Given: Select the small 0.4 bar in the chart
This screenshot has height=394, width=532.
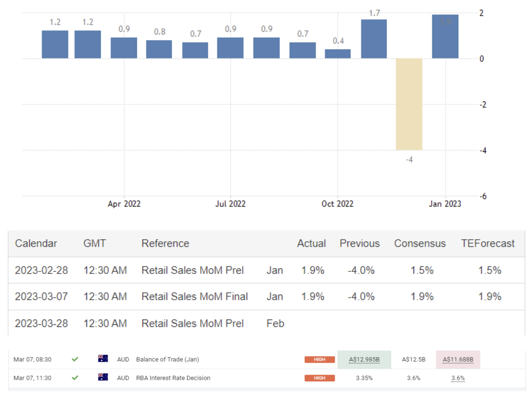Looking at the screenshot, I should [337, 54].
